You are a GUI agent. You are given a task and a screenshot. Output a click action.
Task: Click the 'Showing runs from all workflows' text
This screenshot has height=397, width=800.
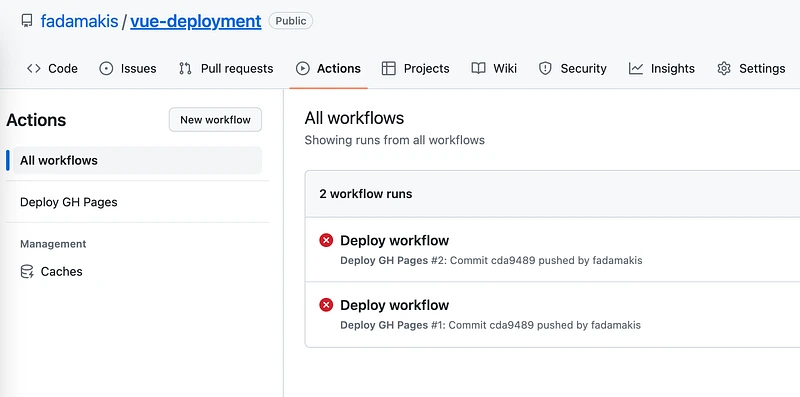[394, 140]
